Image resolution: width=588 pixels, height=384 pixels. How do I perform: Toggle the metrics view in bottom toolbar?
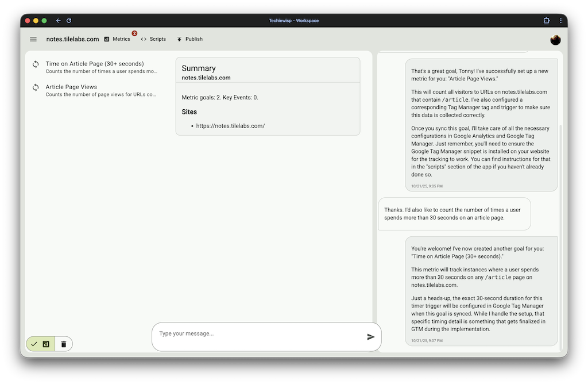(47, 343)
